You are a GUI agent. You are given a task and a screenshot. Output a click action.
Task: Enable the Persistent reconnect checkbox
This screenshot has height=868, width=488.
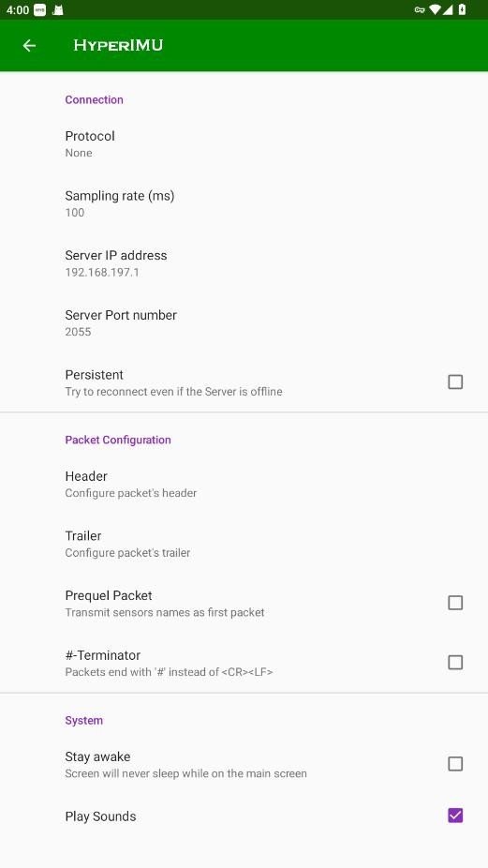click(x=455, y=382)
